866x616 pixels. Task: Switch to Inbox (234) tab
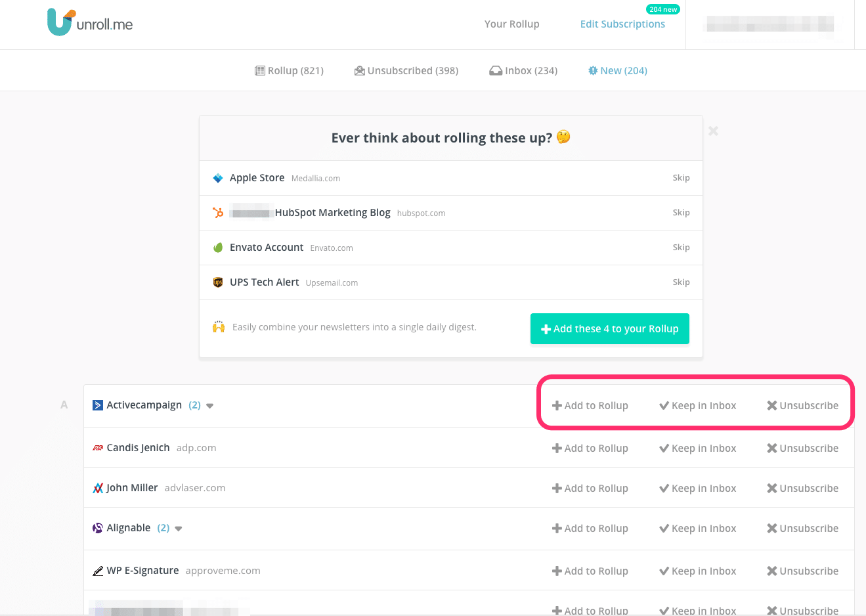523,71
